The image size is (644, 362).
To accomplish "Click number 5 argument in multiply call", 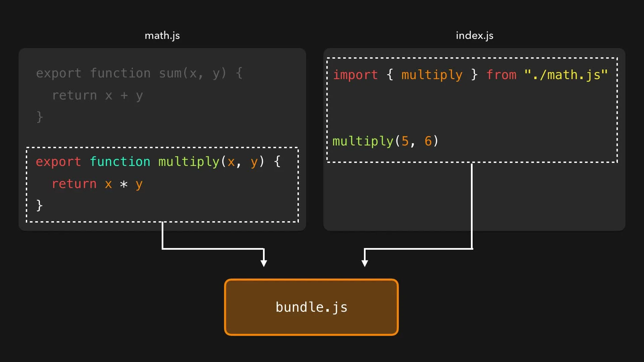I will (x=405, y=141).
